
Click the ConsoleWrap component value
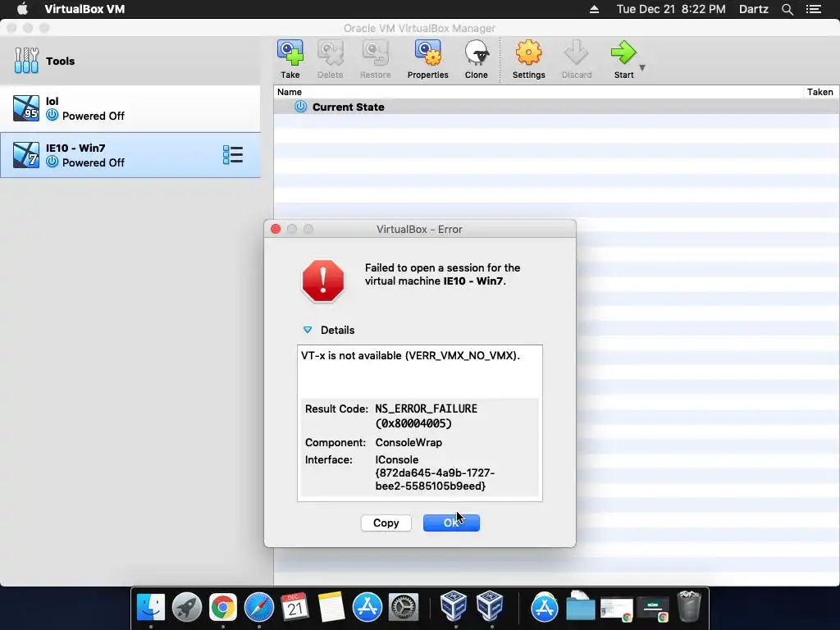tap(409, 442)
